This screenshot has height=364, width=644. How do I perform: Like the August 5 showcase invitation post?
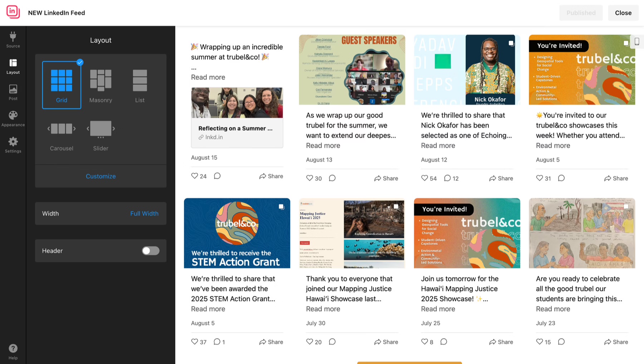coord(540,178)
